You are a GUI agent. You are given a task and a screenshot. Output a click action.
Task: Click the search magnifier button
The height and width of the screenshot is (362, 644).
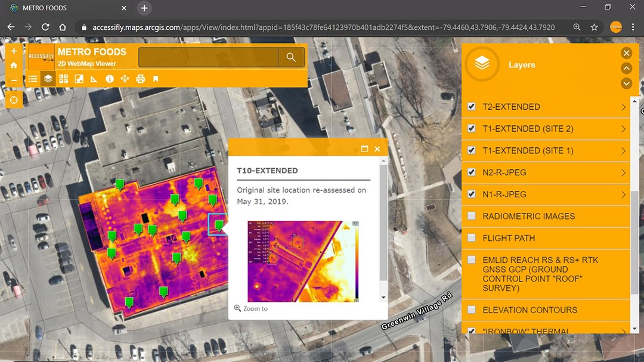[291, 57]
